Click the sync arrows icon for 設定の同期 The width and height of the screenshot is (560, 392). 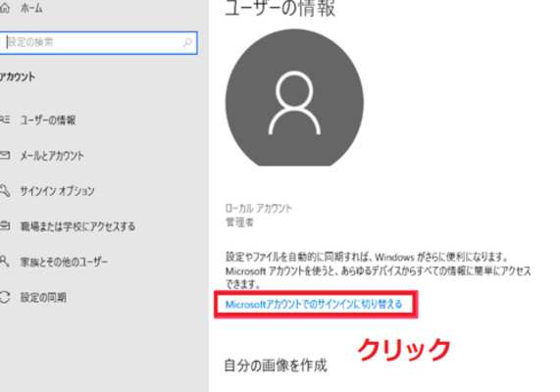(x=5, y=297)
